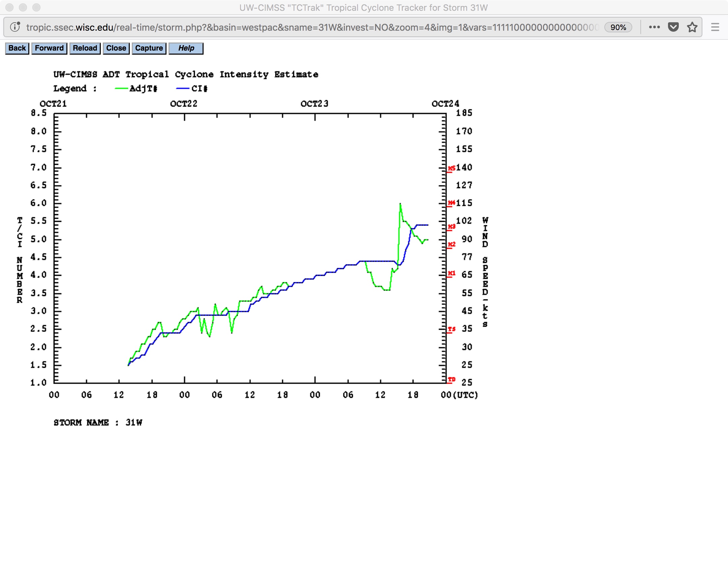Click the 'STORM NAME : 31W' text

point(98,422)
